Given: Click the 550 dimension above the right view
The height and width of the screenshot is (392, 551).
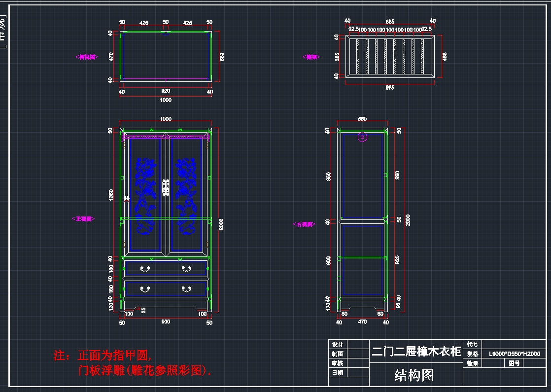Looking at the screenshot, I should point(362,119).
